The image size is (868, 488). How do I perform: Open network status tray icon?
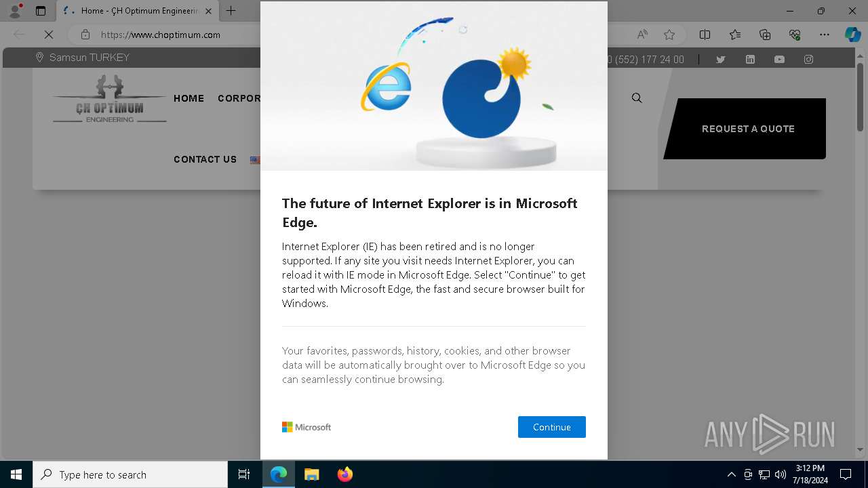pos(764,474)
